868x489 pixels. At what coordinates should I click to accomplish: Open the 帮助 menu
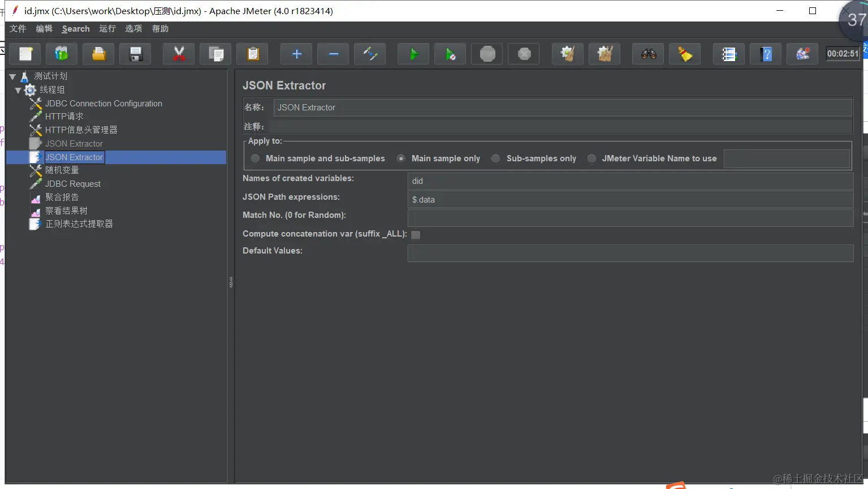[160, 29]
